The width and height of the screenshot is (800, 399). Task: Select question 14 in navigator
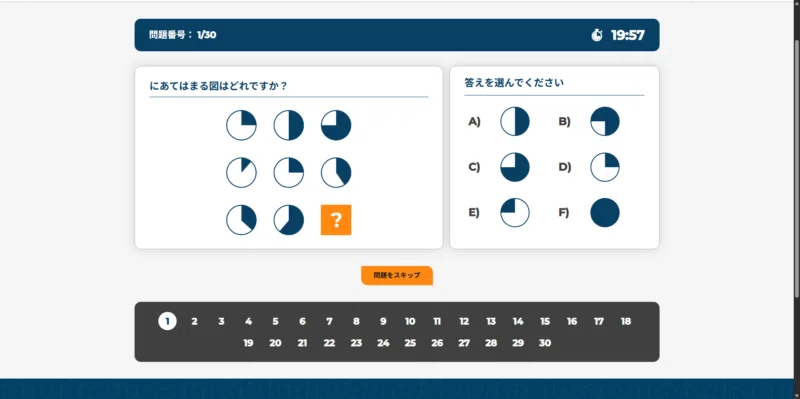[518, 321]
